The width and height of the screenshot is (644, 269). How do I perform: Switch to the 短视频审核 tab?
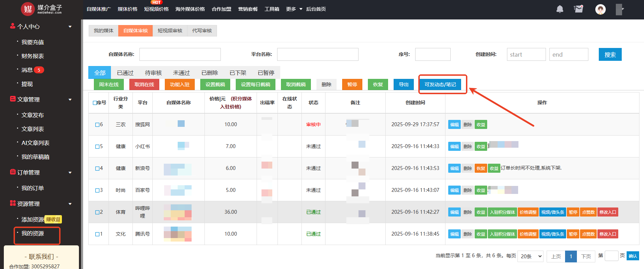(x=170, y=31)
